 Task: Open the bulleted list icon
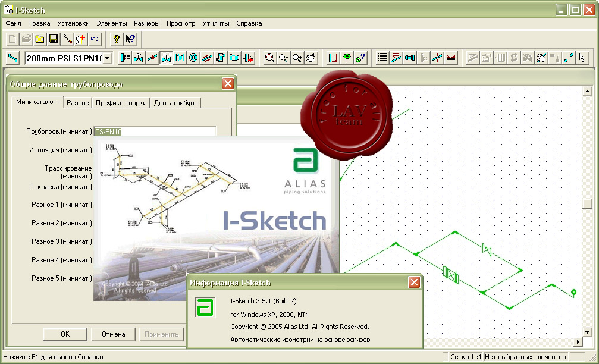[x=382, y=58]
